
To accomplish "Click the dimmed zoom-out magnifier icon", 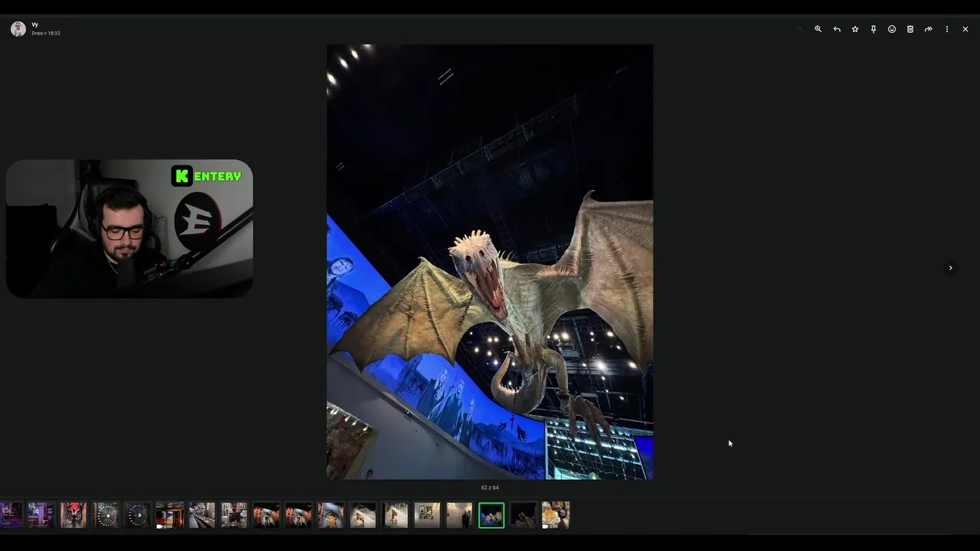I will pyautogui.click(x=800, y=29).
